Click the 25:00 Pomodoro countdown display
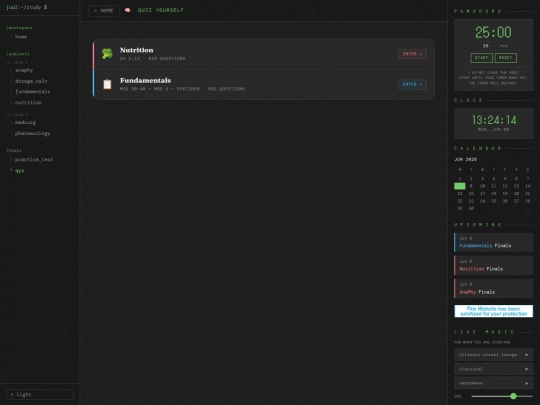 [x=494, y=33]
